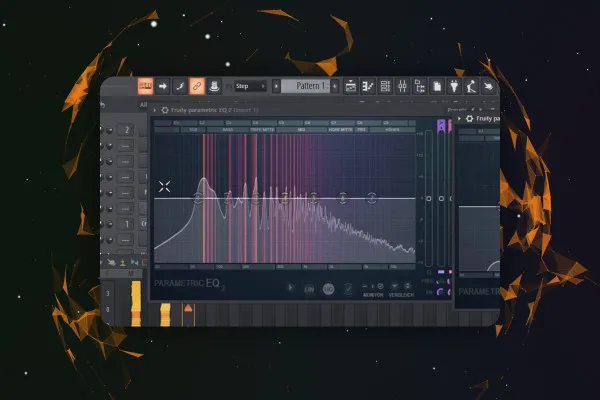
Task: Select EQ band 7 node
Action: tap(372, 198)
